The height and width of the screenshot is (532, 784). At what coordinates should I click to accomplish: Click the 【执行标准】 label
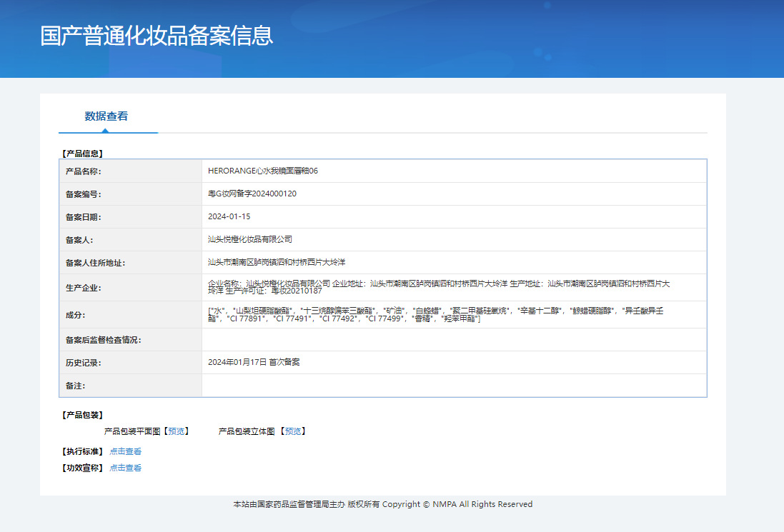pos(82,451)
